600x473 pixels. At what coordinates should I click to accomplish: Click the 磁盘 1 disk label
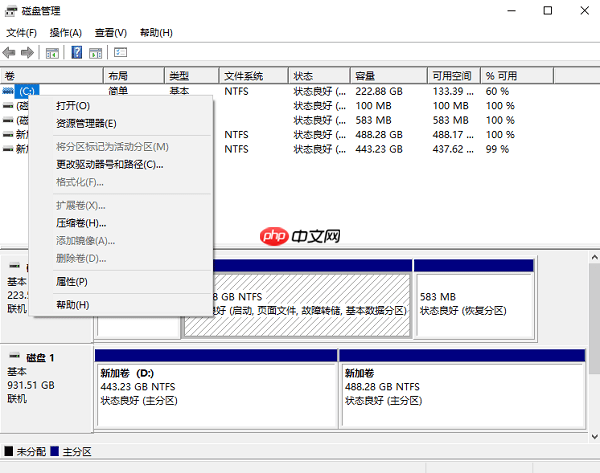point(40,358)
